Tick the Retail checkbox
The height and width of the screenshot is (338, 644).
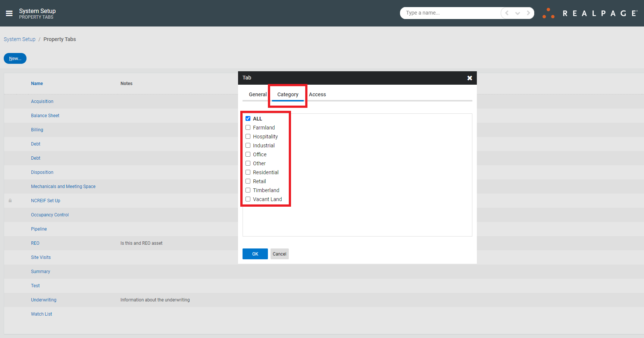click(x=248, y=181)
